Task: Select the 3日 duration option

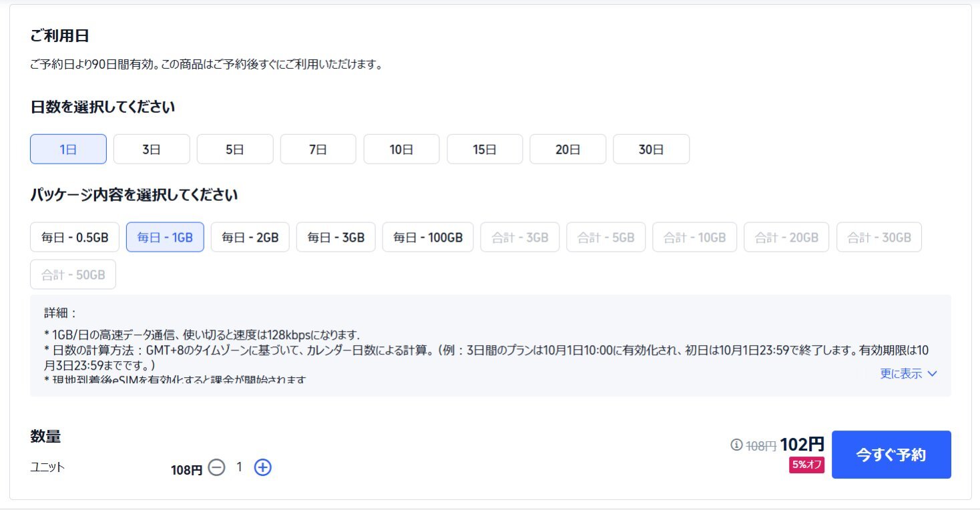Action: [152, 150]
